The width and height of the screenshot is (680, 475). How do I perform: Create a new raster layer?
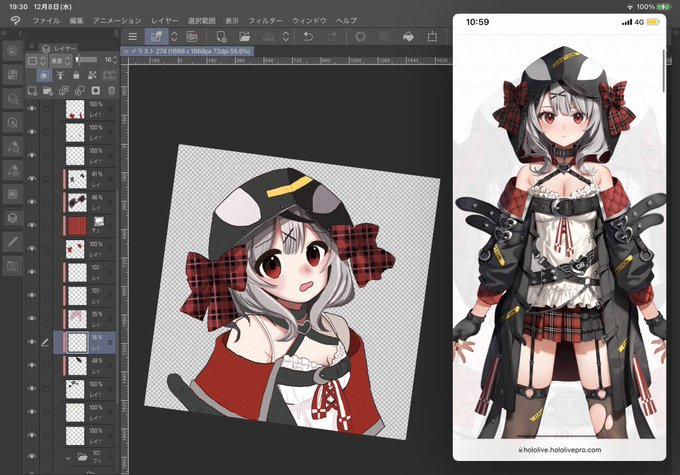[x=32, y=91]
